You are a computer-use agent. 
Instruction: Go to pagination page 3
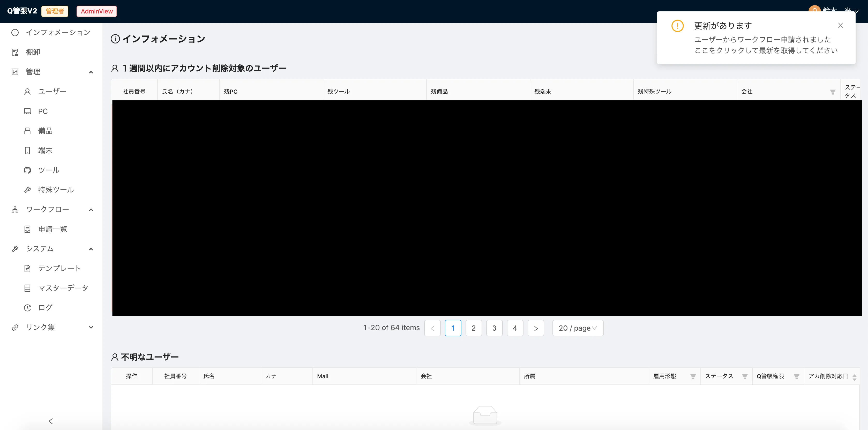tap(494, 328)
